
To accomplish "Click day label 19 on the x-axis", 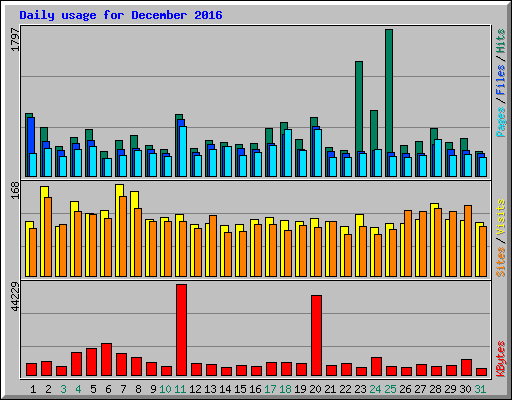I will (300, 389).
